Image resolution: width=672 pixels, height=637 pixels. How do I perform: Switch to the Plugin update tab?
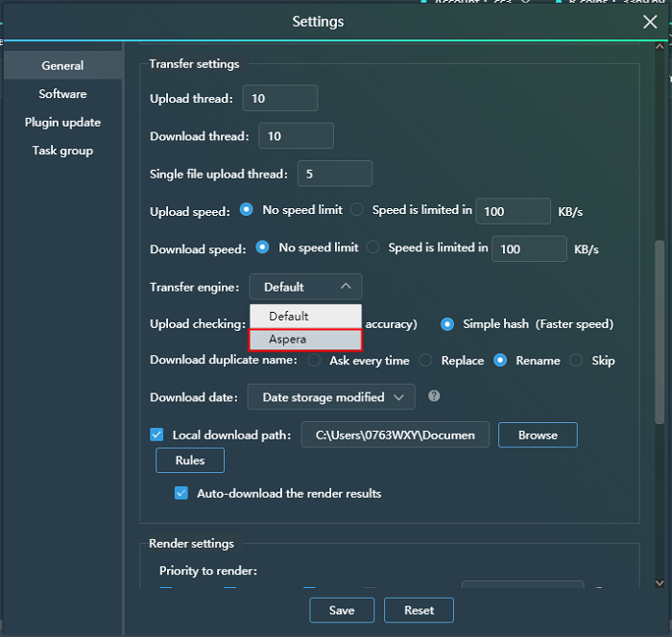click(62, 123)
